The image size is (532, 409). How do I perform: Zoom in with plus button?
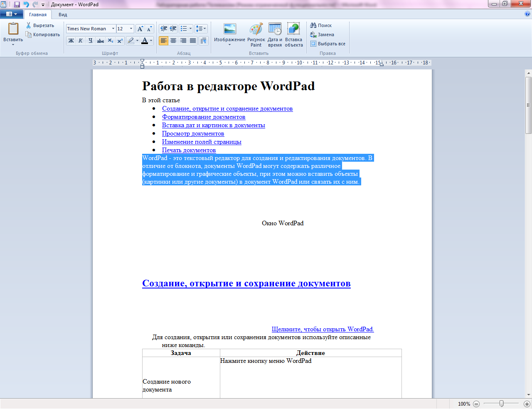(x=527, y=404)
